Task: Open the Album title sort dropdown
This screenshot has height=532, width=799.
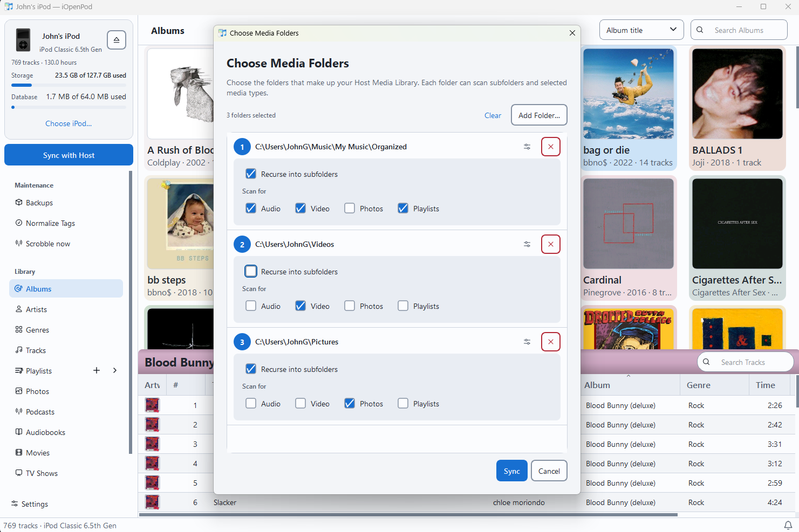Action: pos(641,30)
